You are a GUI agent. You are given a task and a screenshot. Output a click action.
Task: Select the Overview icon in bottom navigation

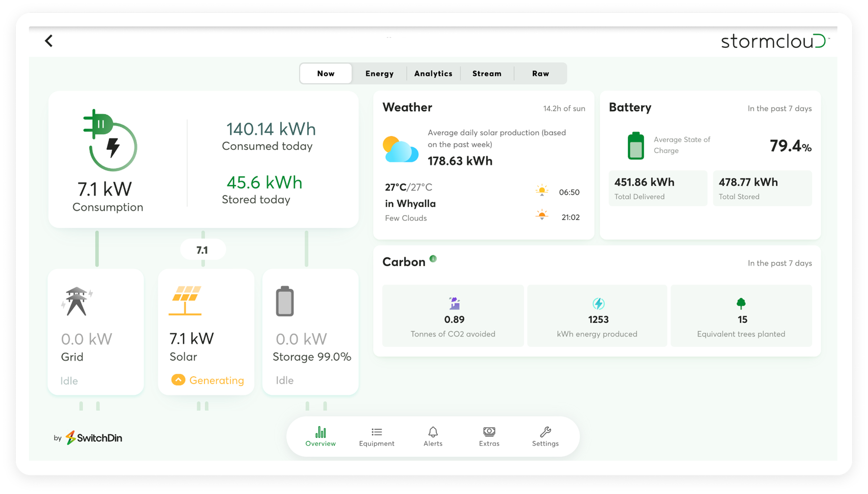(320, 432)
